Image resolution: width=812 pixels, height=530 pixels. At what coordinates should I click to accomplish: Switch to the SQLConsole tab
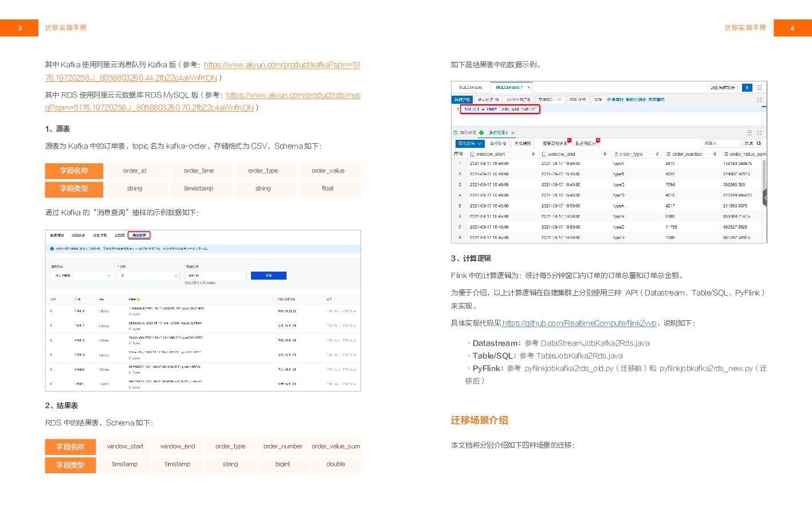pos(470,88)
